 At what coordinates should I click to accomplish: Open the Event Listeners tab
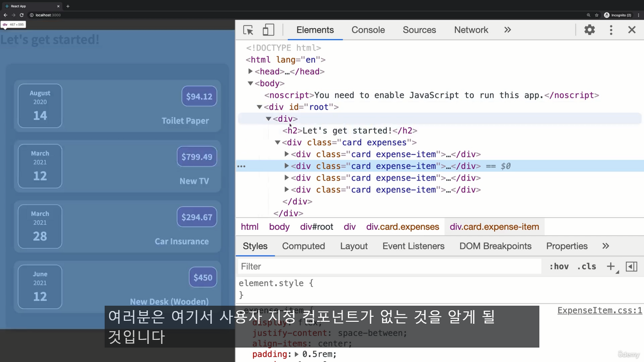click(x=414, y=246)
